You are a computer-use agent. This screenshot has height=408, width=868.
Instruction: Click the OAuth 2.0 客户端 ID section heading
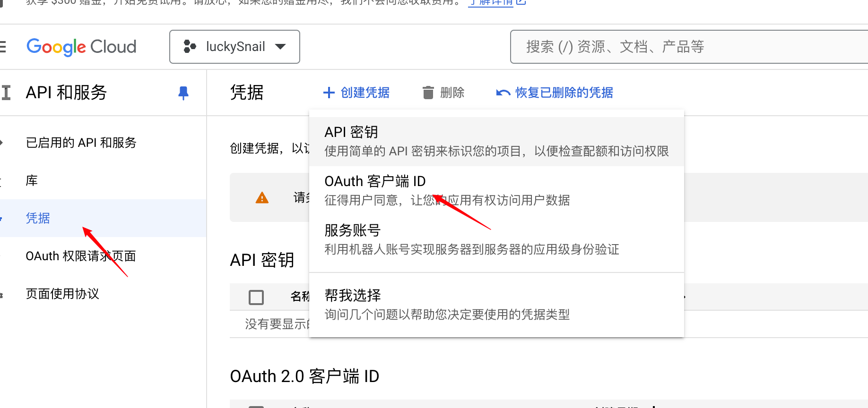tap(304, 376)
